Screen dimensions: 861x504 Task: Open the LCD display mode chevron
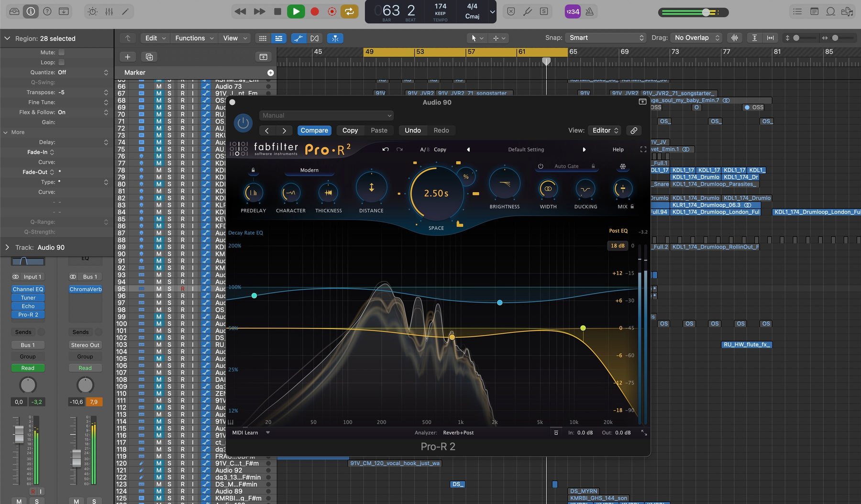pyautogui.click(x=492, y=12)
